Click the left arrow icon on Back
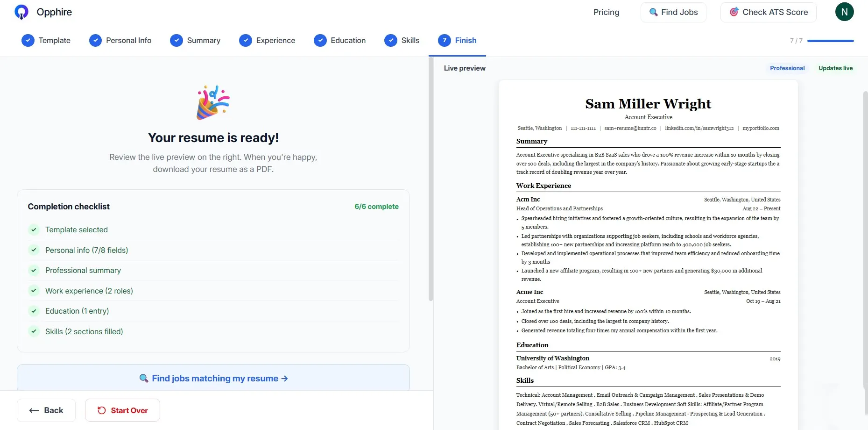Screen dimensions: 868x430 tap(34, 410)
